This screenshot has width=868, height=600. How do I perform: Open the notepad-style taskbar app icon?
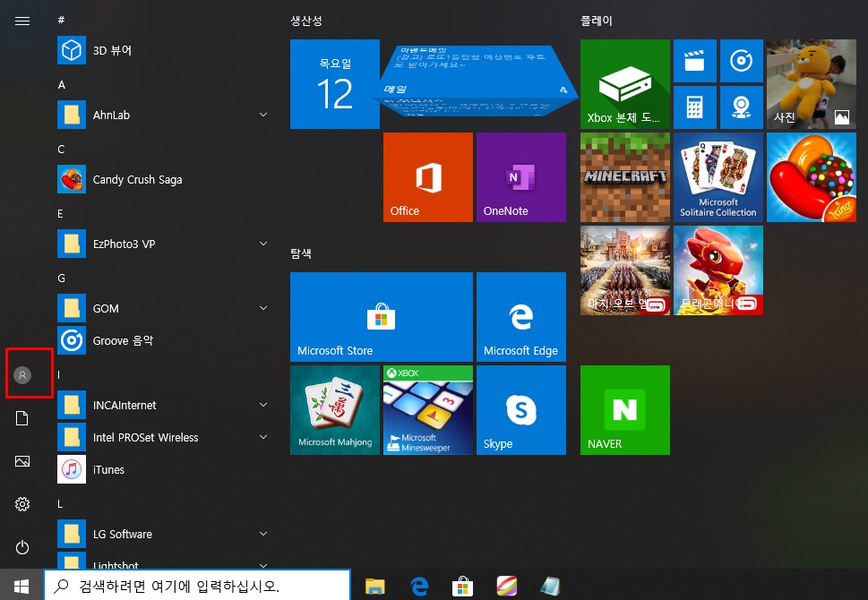pos(550,587)
